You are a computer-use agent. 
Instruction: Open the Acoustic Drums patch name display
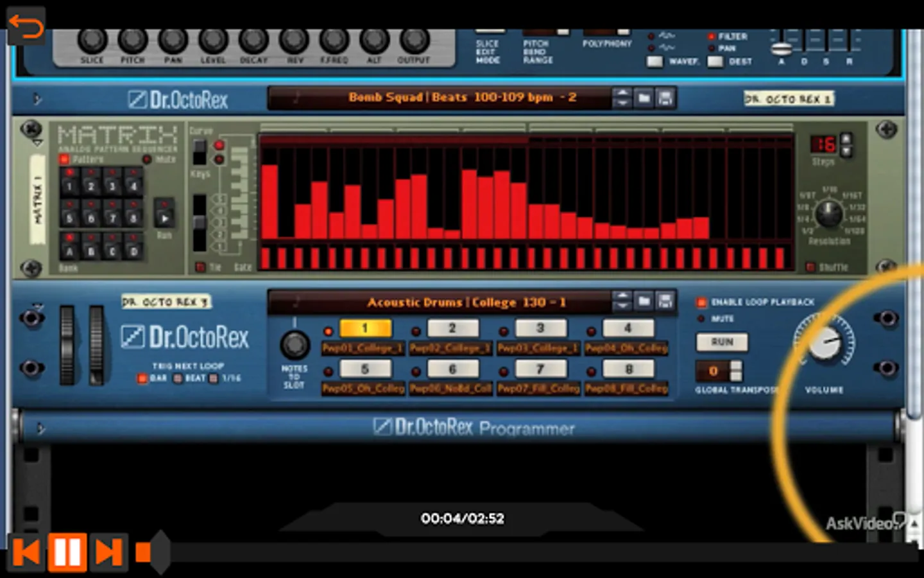click(440, 302)
